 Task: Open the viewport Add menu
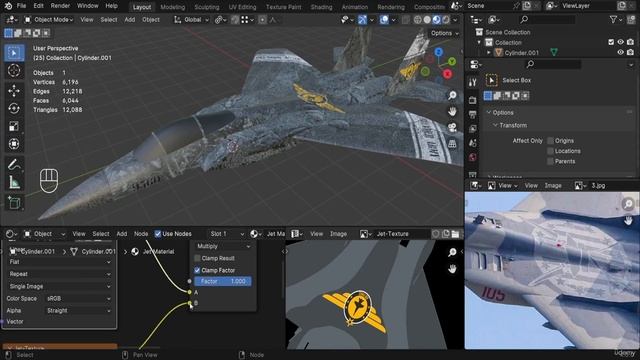coord(130,20)
